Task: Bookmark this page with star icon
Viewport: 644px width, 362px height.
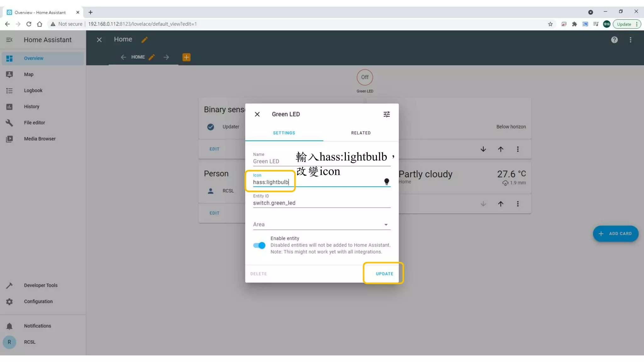Action: [x=550, y=24]
